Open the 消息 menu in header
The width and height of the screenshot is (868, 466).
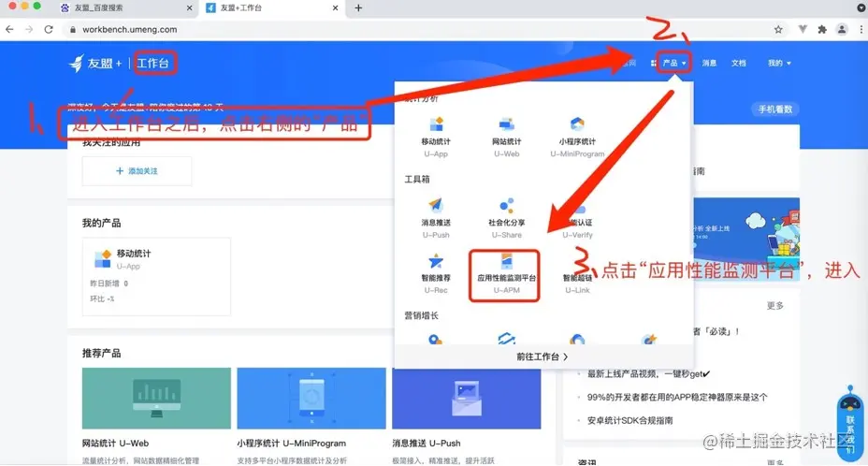click(709, 64)
